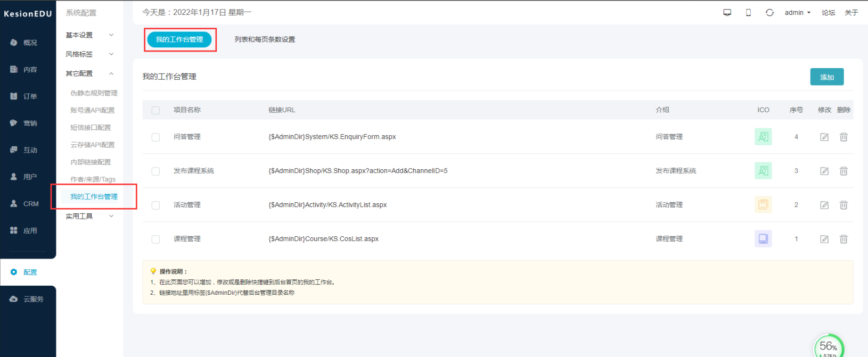Viewport: 868px width, 357px height.
Task: Click the lightbulb icon beside 操作说明
Action: coord(153,271)
